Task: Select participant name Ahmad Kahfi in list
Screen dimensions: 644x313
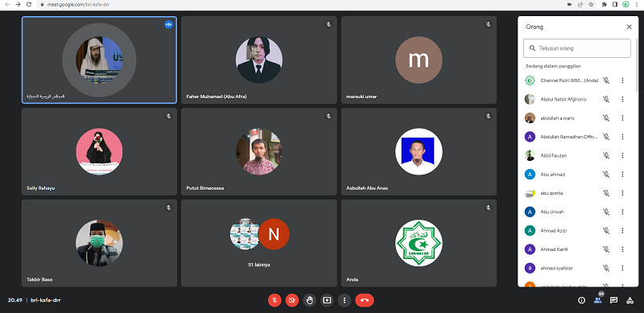Action: click(554, 249)
